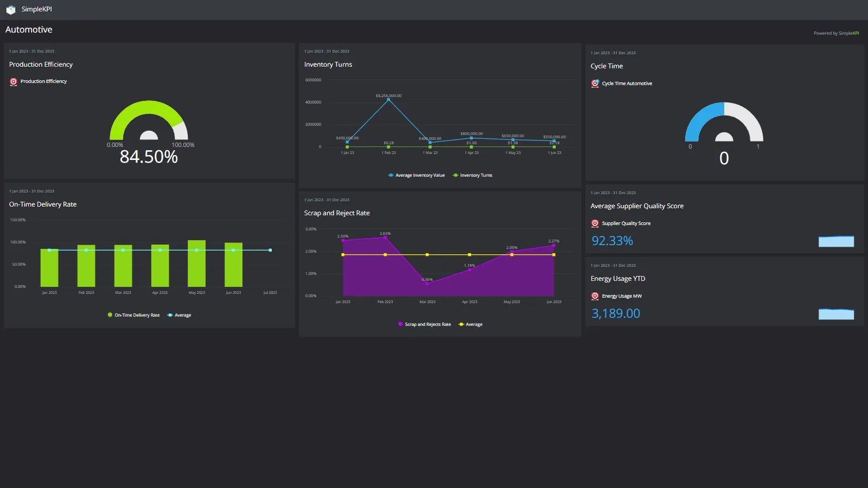Click the Energy Usage MW KPI icon
This screenshot has width=868, height=488.
[595, 296]
